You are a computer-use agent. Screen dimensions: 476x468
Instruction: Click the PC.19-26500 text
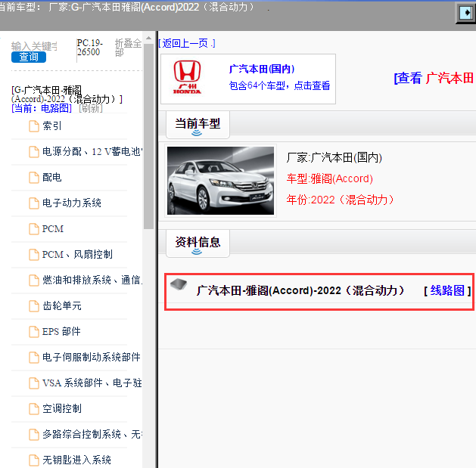click(90, 48)
